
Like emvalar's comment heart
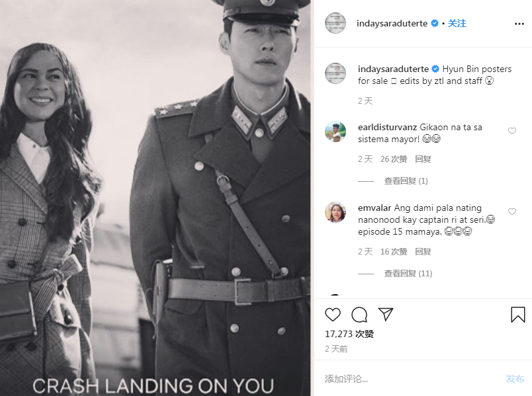[x=511, y=212]
